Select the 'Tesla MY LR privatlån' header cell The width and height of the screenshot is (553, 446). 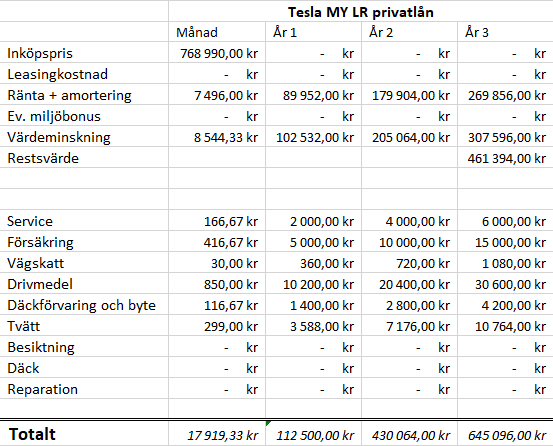[x=360, y=11]
